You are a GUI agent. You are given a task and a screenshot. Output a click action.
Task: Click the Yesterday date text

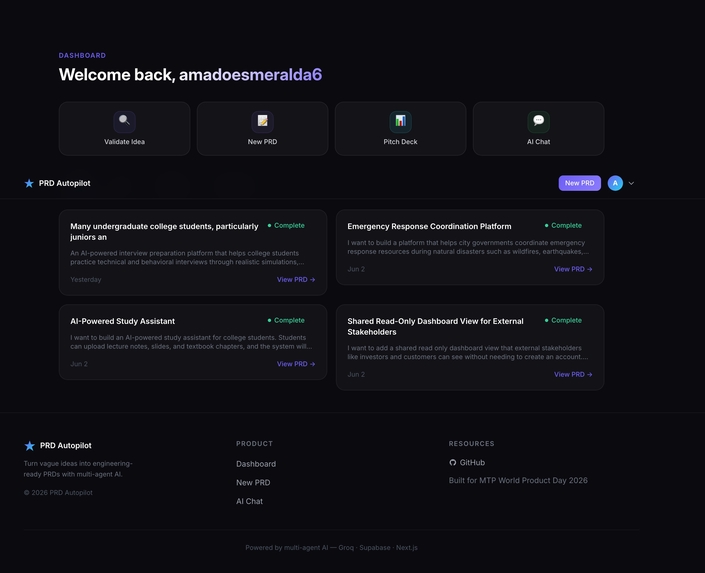(85, 280)
